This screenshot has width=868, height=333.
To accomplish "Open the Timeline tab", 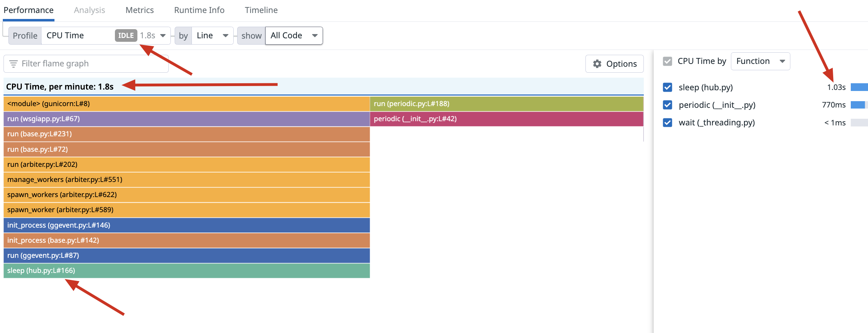I will click(261, 10).
